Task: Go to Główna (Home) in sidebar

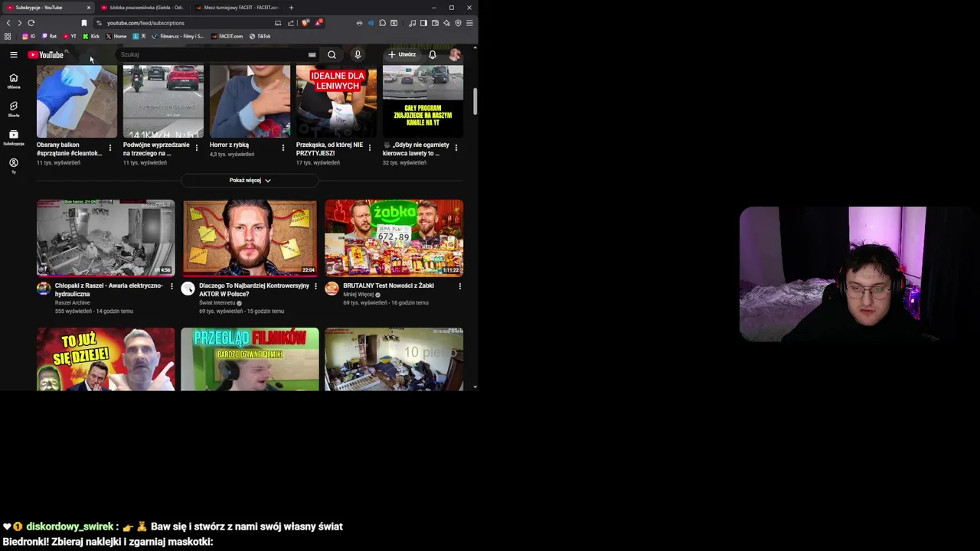Action: coord(13,80)
